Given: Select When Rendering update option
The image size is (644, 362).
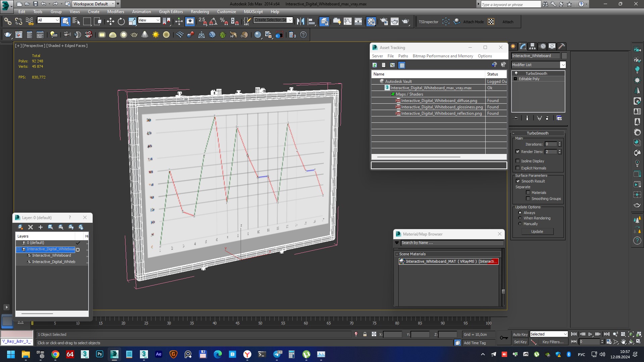Looking at the screenshot, I should click(520, 218).
